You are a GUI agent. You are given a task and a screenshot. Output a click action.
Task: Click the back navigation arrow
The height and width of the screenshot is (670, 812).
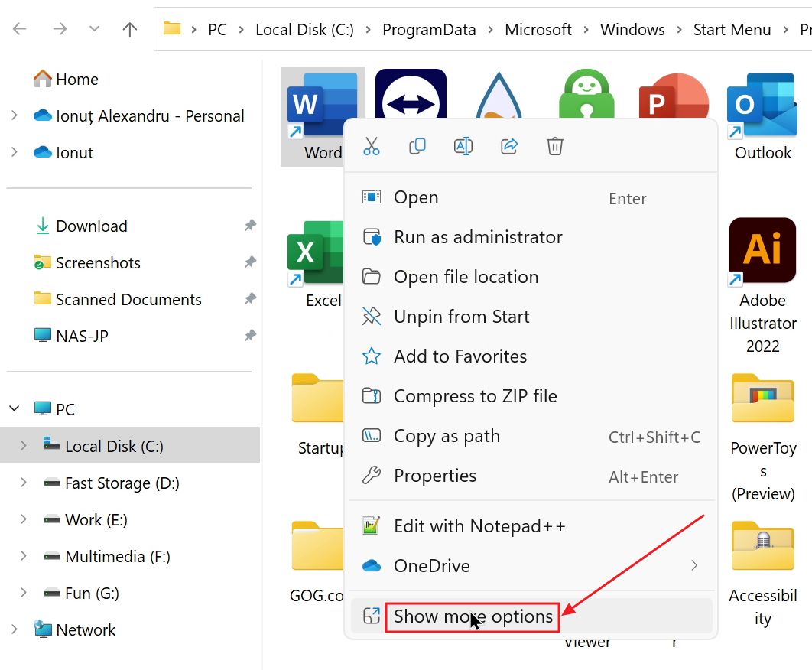click(21, 29)
